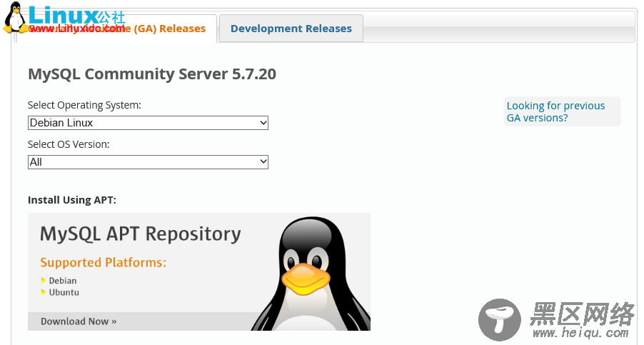The height and width of the screenshot is (345, 644).
Task: Click the Supported Platforms heading
Action: (104, 262)
